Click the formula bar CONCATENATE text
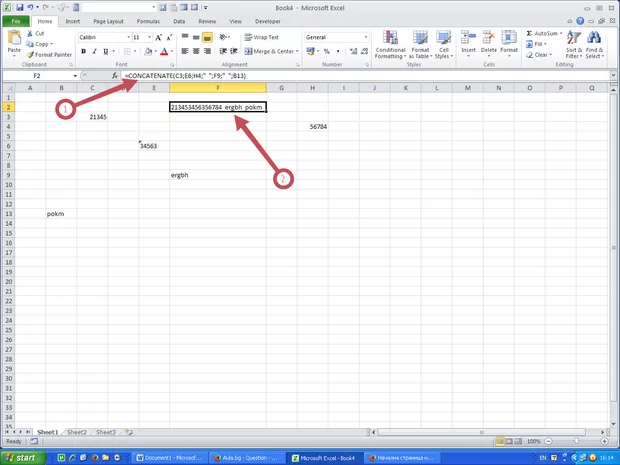This screenshot has height=465, width=620. pos(185,76)
